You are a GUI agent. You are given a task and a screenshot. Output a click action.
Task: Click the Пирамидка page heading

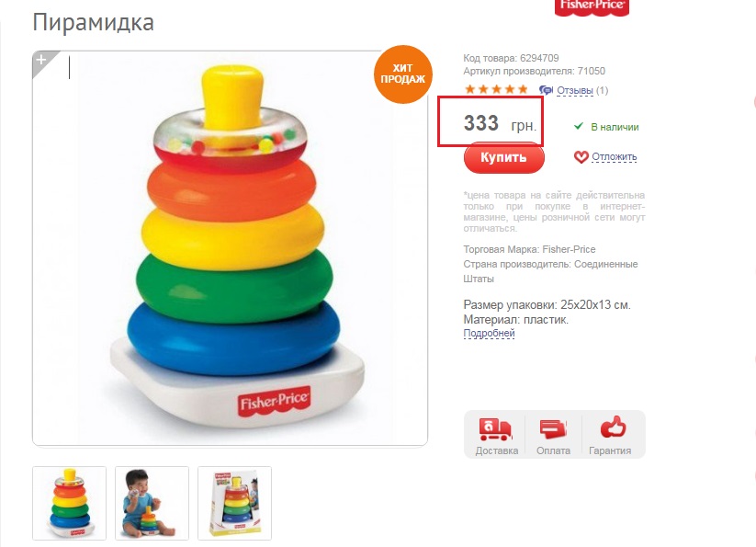tap(93, 23)
